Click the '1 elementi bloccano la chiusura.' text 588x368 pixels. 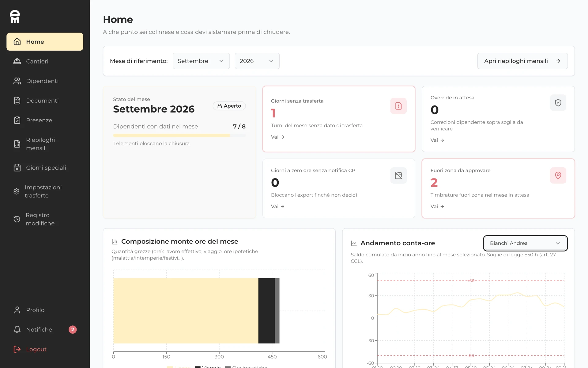pyautogui.click(x=152, y=144)
